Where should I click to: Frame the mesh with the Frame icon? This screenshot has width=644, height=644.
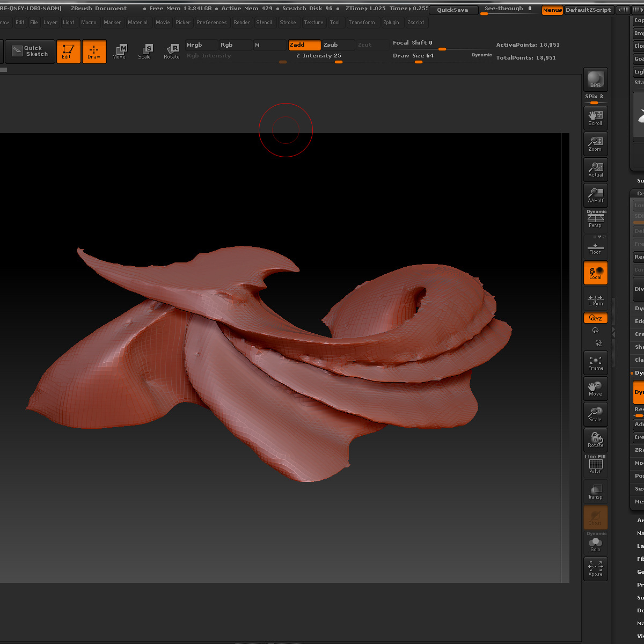pyautogui.click(x=595, y=362)
